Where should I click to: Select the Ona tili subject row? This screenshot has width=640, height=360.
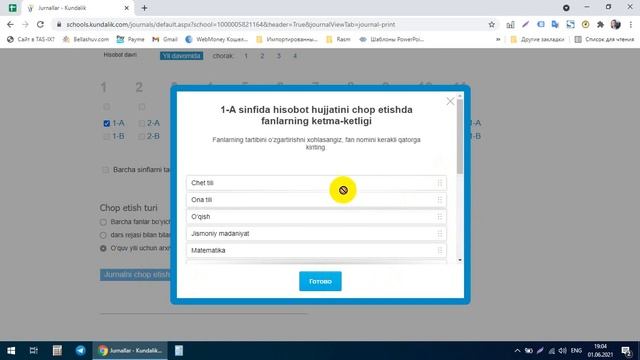[316, 200]
